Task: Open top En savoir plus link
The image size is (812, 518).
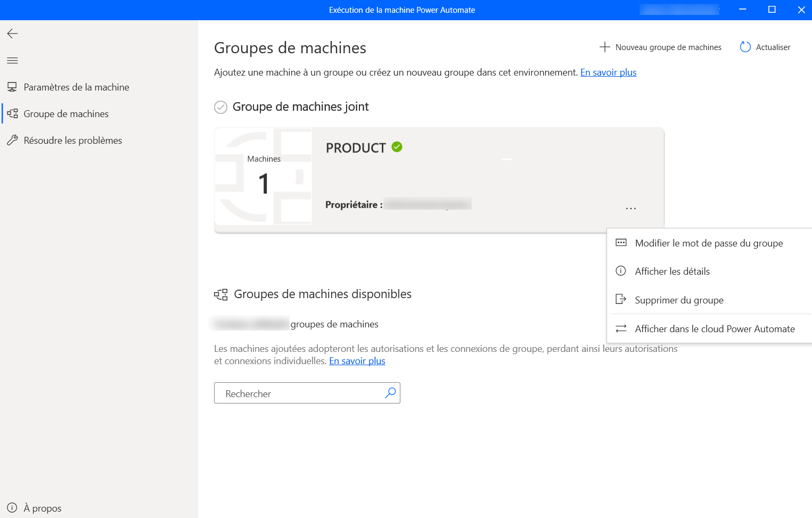Action: coord(608,72)
